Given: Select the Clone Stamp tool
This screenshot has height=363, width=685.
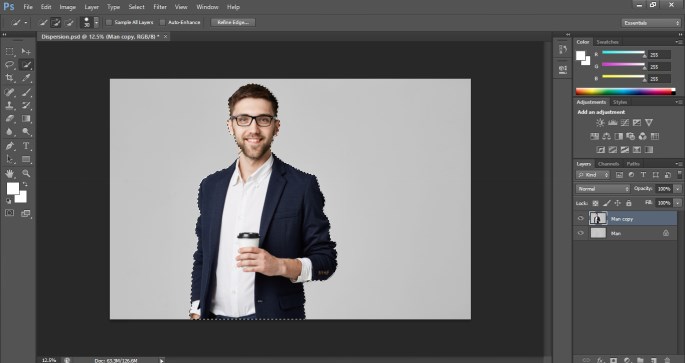Looking at the screenshot, I should [x=9, y=105].
